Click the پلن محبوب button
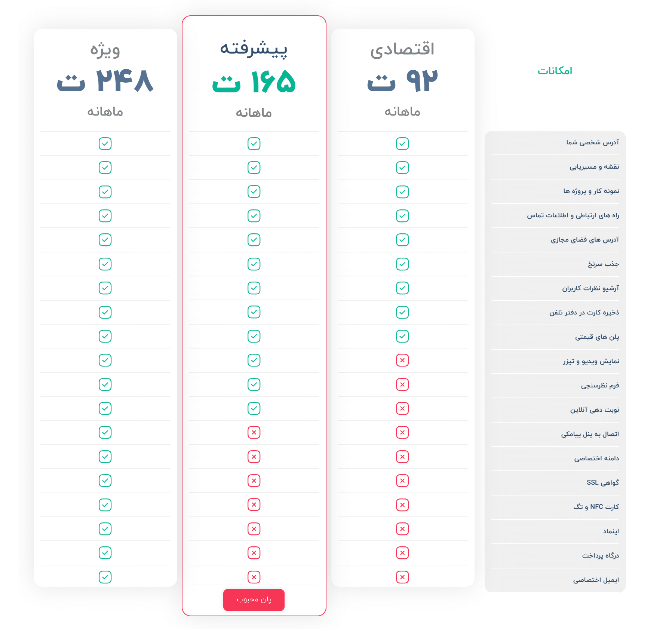The height and width of the screenshot is (629, 672). [x=254, y=600]
